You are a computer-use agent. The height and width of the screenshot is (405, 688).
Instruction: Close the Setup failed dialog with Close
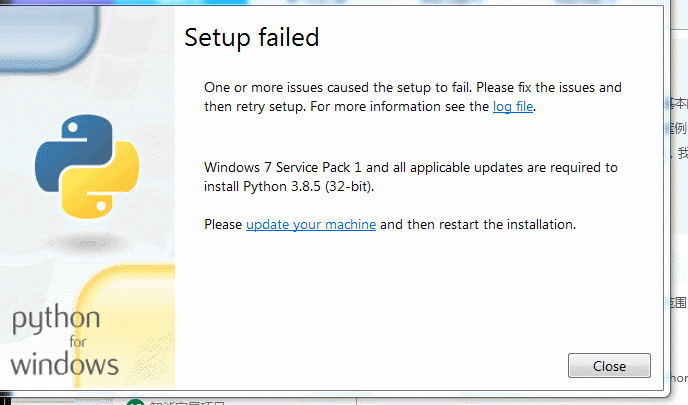609,366
